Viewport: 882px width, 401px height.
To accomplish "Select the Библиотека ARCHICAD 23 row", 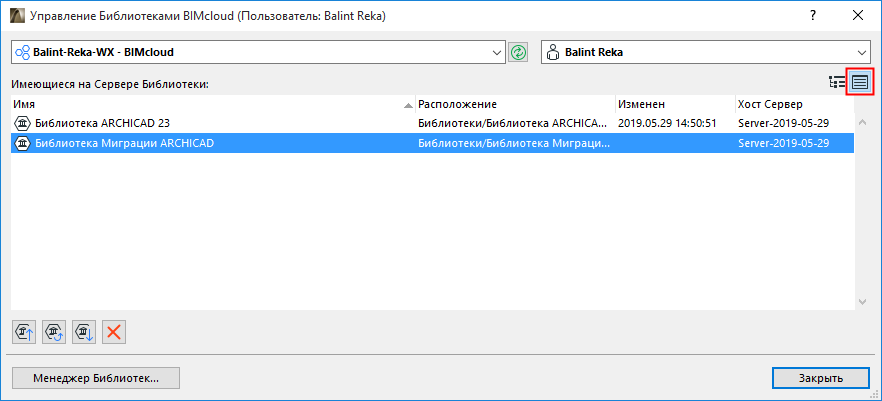I will 200,123.
